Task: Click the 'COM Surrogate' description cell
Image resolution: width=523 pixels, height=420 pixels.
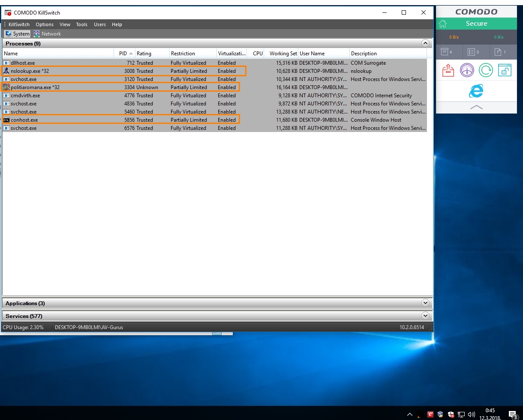Action: 368,63
